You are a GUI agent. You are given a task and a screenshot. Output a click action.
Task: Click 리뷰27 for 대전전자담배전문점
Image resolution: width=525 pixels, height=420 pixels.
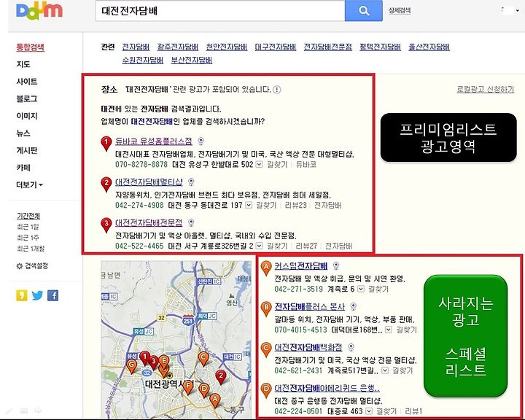306,246
